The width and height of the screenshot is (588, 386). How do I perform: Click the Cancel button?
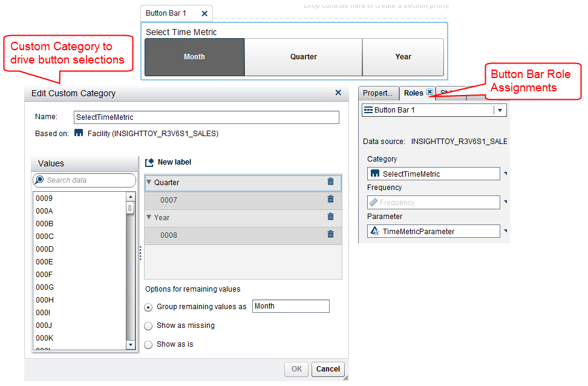[x=328, y=369]
